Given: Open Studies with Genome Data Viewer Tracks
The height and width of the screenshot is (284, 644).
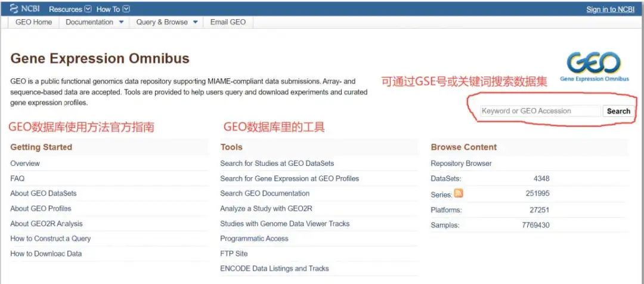Looking at the screenshot, I should click(x=285, y=224).
